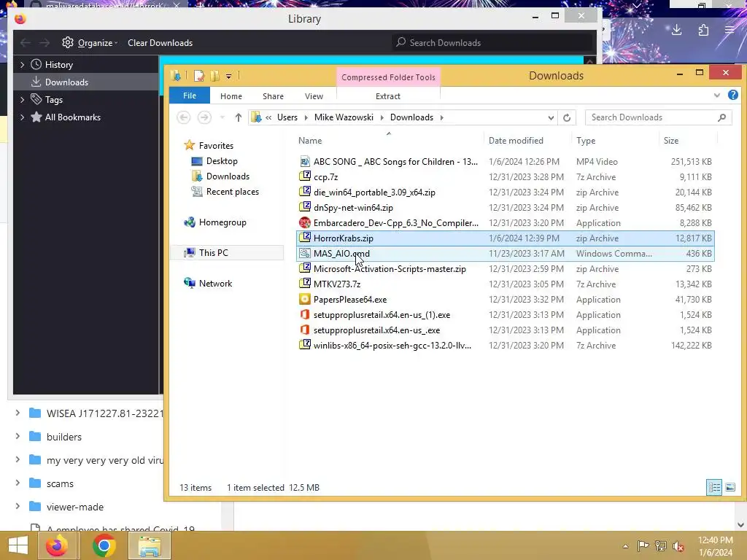Expand the Tags tree item

coord(22,99)
